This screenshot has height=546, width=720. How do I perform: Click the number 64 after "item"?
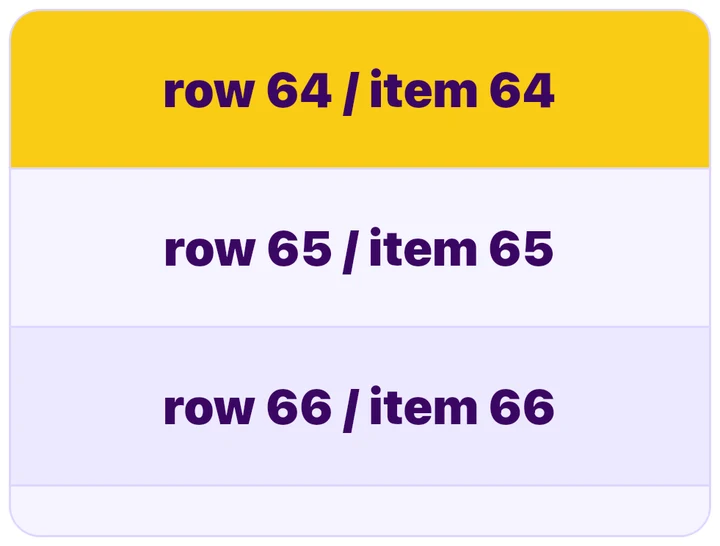click(x=522, y=90)
